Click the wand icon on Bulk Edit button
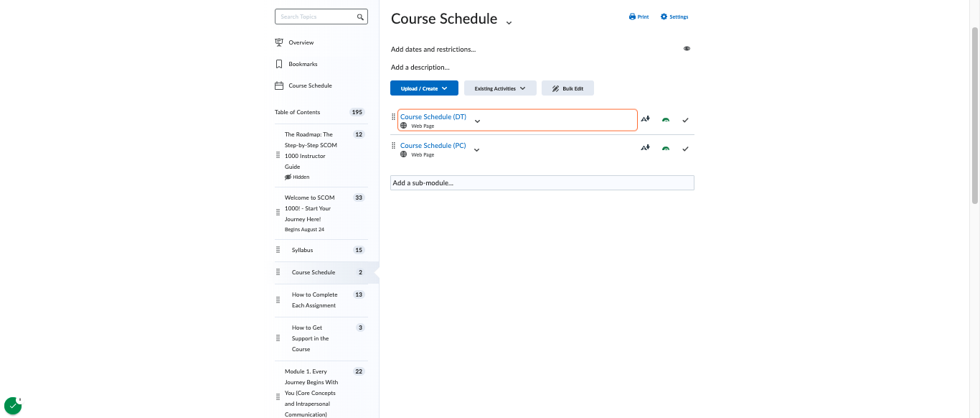This screenshot has width=980, height=418. point(555,88)
